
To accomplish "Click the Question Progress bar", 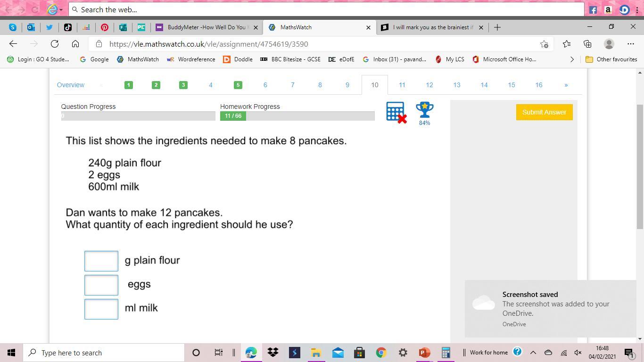I will (x=138, y=116).
